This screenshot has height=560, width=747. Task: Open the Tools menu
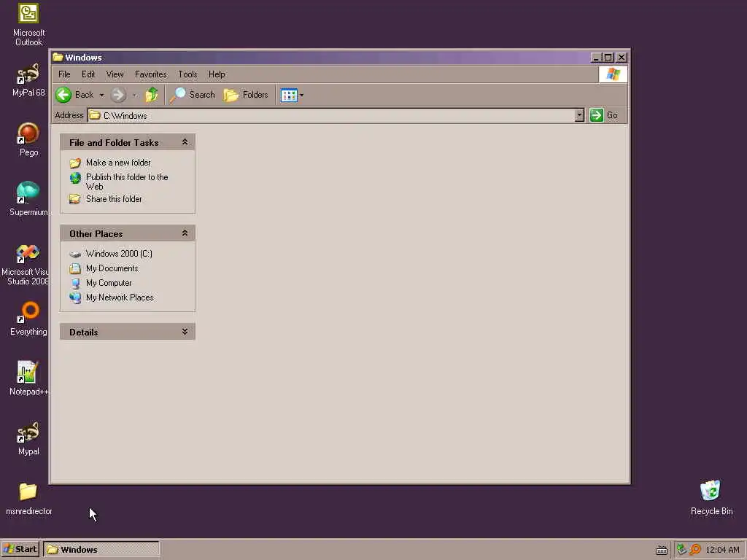tap(187, 74)
